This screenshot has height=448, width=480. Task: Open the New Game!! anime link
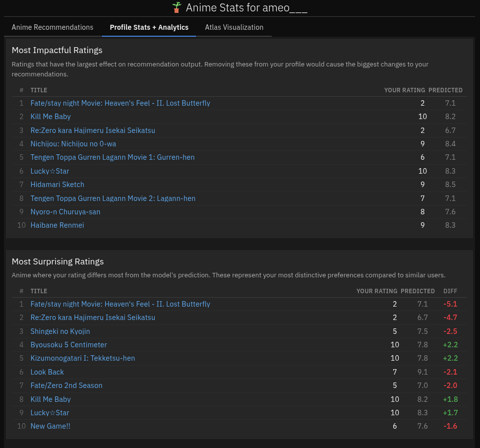tap(51, 426)
